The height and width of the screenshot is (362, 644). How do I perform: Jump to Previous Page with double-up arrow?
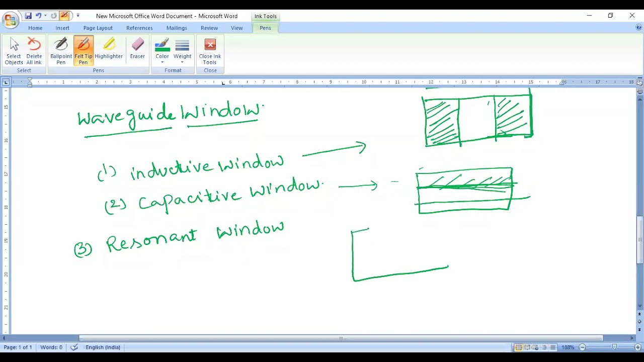point(640,314)
